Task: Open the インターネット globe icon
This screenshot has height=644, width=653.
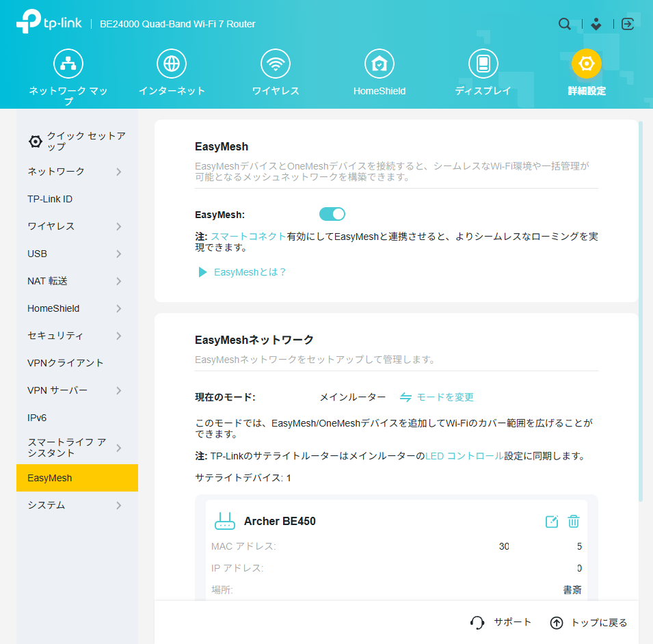Action: [172, 64]
